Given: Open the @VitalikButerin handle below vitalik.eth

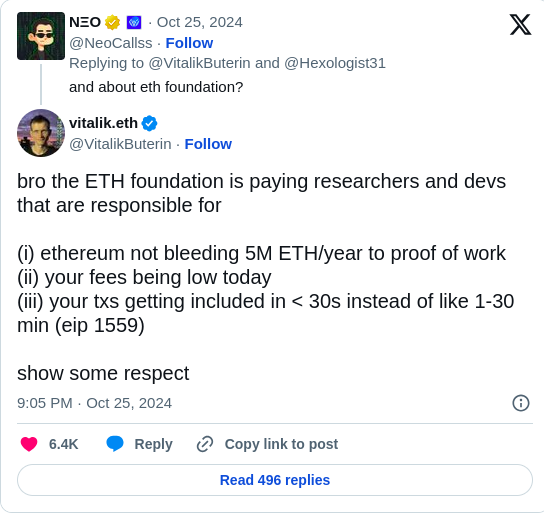Looking at the screenshot, I should [120, 144].
